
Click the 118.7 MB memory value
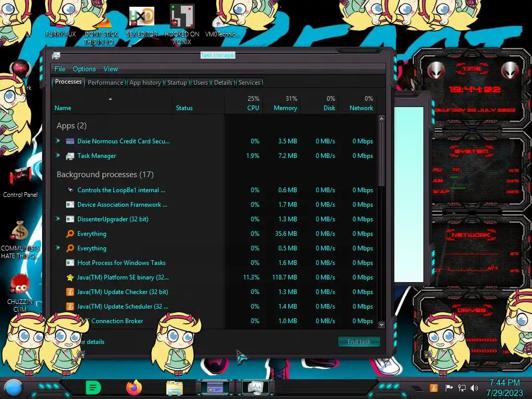pos(285,277)
